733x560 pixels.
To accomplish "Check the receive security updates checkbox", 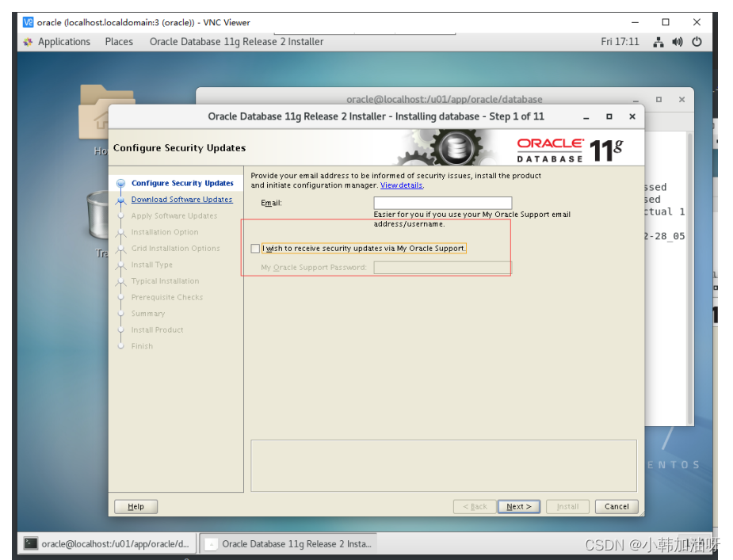I will (x=255, y=249).
